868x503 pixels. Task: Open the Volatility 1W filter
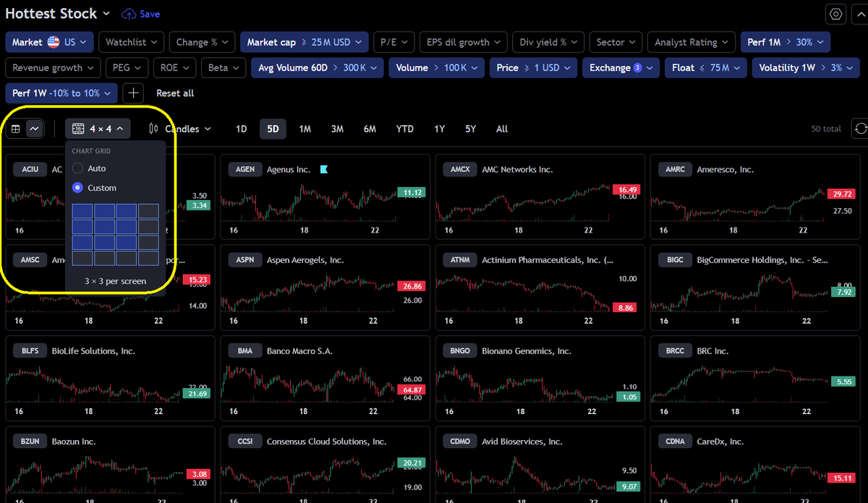pos(807,68)
